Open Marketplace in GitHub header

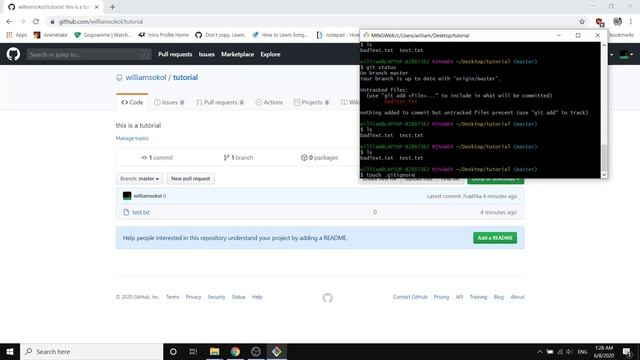tap(238, 54)
